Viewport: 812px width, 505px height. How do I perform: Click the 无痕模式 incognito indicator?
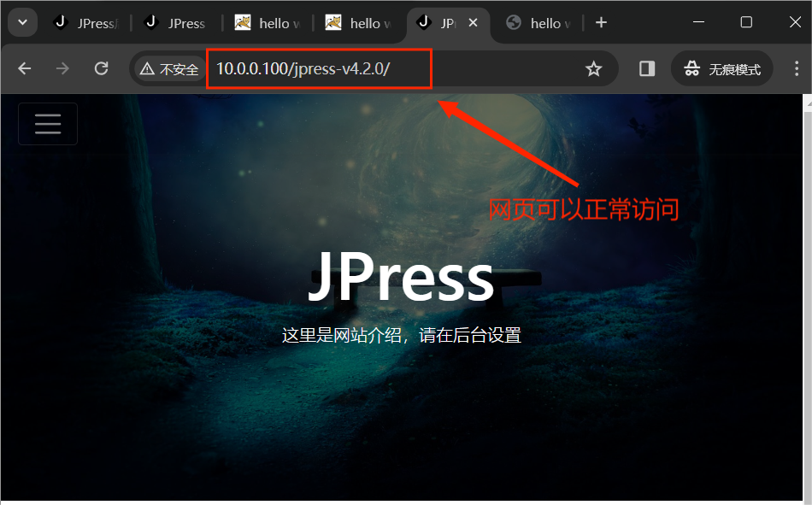(x=722, y=68)
